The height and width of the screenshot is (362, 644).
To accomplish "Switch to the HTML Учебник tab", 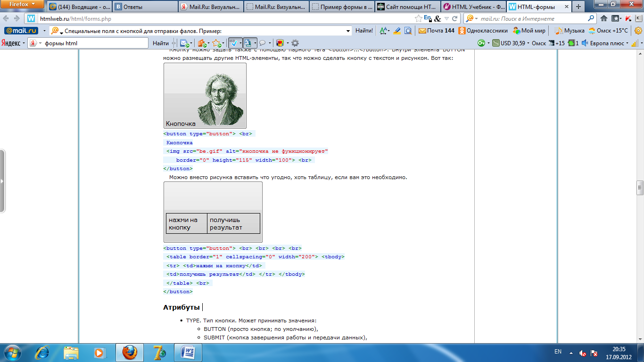I will point(474,7).
